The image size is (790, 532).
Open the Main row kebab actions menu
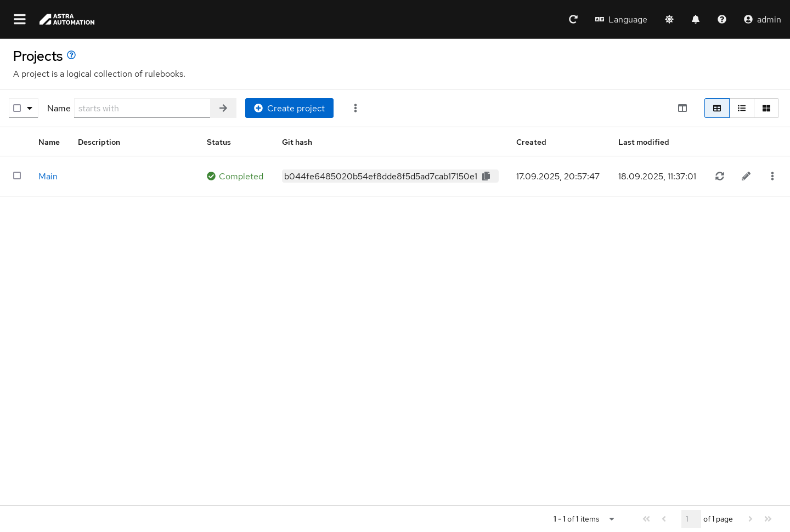[772, 176]
